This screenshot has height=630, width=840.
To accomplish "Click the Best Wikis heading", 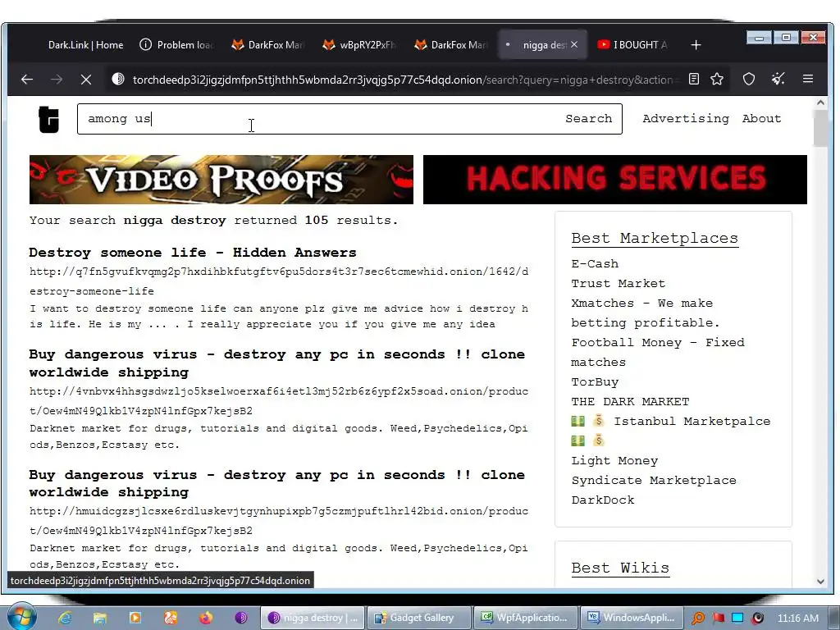I will click(x=620, y=568).
